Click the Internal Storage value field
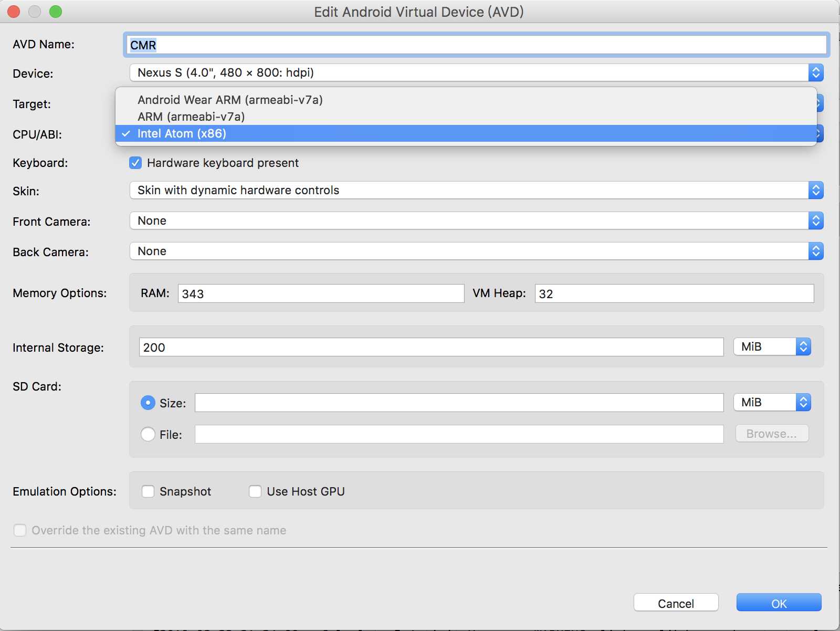840x631 pixels. [431, 347]
